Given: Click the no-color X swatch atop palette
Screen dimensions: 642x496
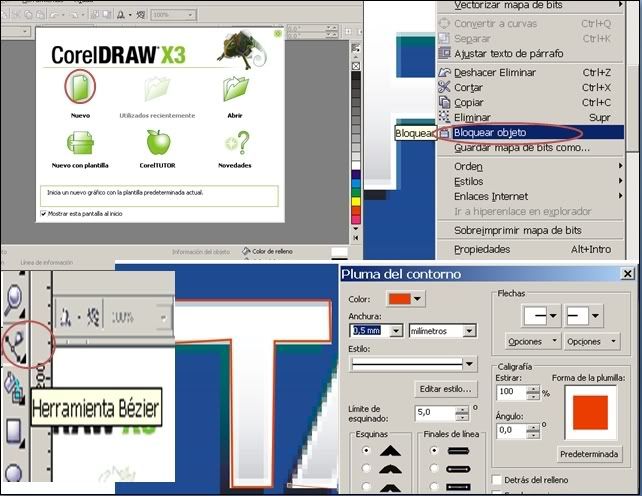Looking at the screenshot, I should (356, 66).
